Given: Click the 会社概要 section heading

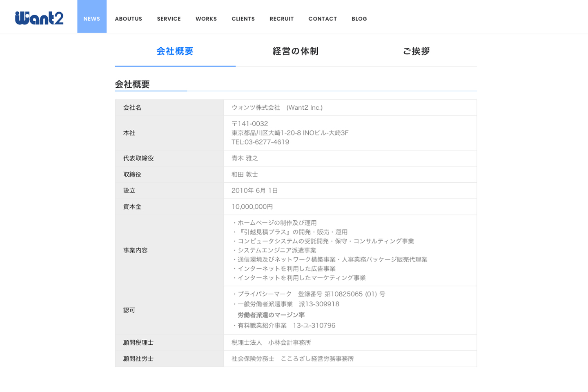Looking at the screenshot, I should point(131,85).
